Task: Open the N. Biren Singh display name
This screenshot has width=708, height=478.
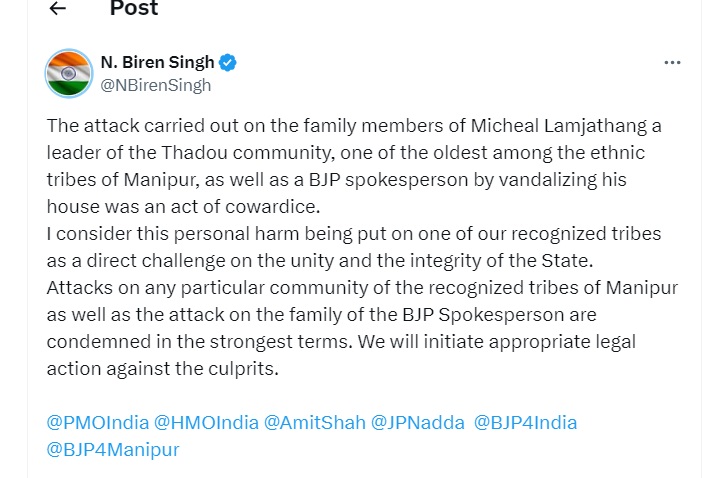Action: (157, 62)
